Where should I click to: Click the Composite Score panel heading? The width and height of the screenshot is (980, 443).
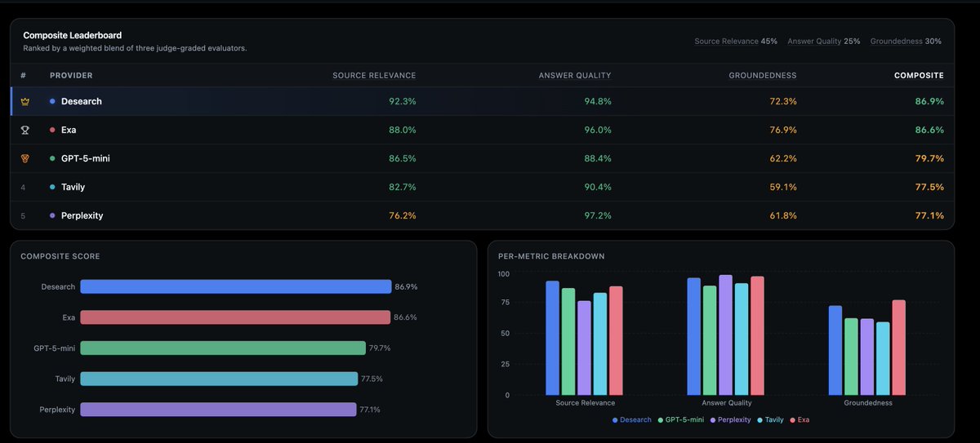(x=60, y=256)
